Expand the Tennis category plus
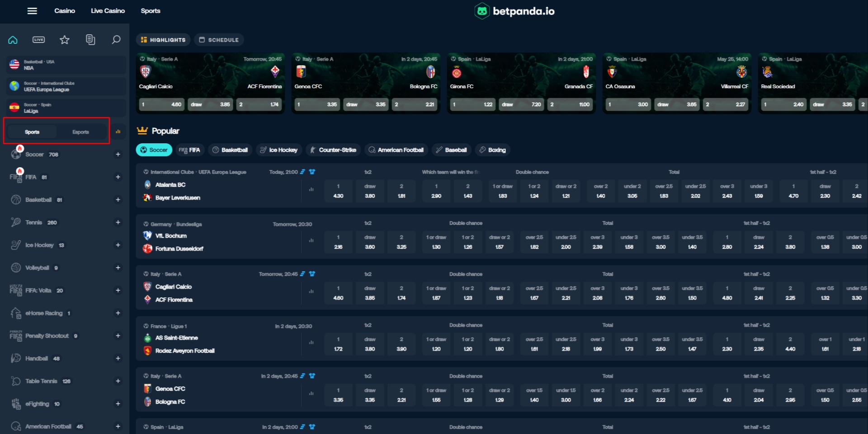The height and width of the screenshot is (434, 868). point(118,222)
